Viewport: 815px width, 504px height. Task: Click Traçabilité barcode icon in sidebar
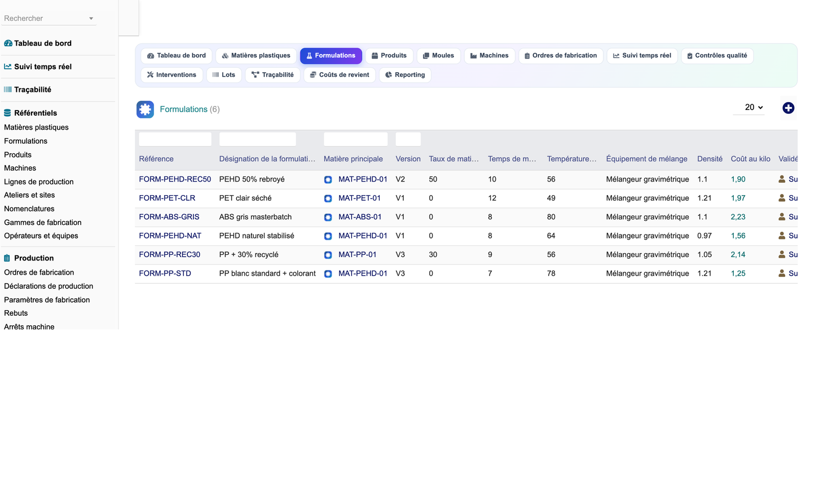tap(8, 90)
